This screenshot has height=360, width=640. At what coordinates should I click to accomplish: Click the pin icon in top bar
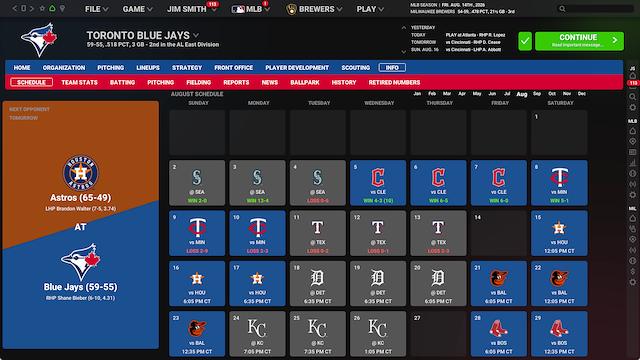(x=62, y=8)
